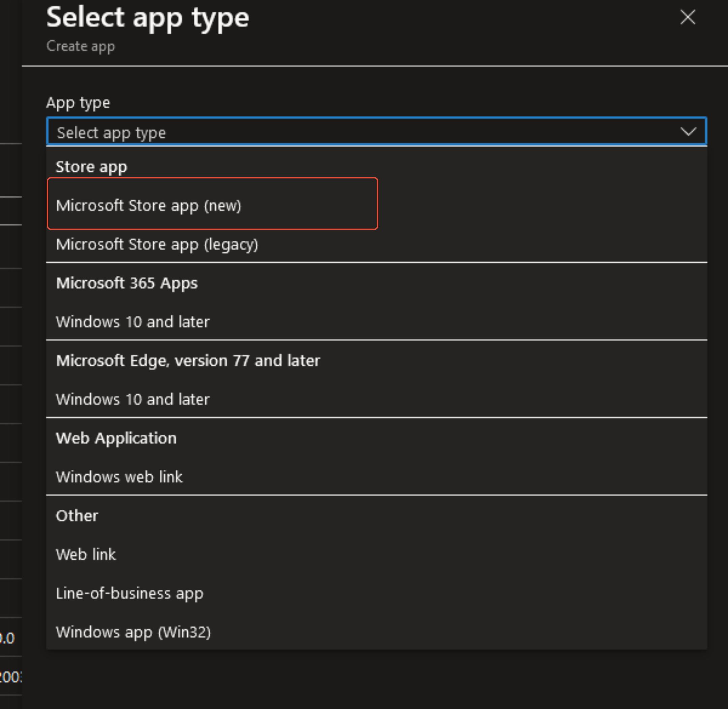Click 'Microsoft Edge, version 77 and later' header
The width and height of the screenshot is (728, 709).
188,361
